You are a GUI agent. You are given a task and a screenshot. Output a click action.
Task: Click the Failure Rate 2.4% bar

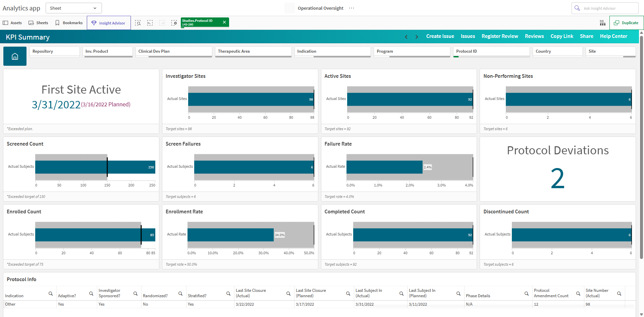pyautogui.click(x=384, y=167)
